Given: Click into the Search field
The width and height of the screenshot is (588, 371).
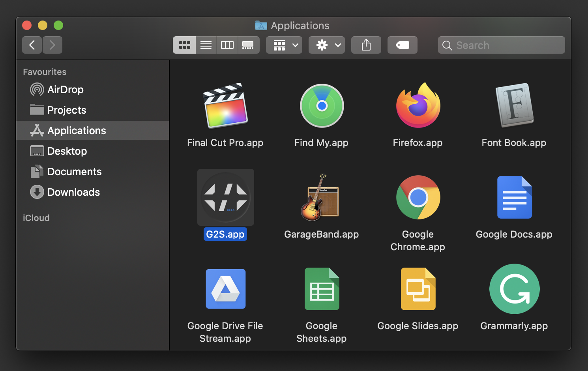Looking at the screenshot, I should pyautogui.click(x=501, y=45).
